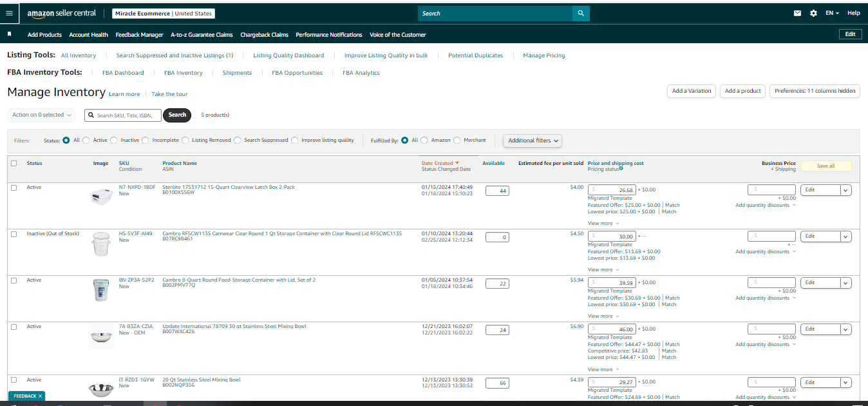Toggle the select-all rows checkbox
The image size is (868, 406).
(x=14, y=163)
